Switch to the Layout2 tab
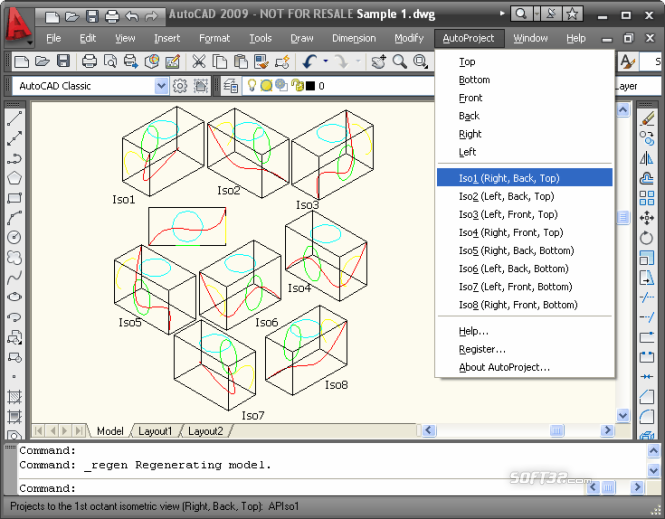 [205, 431]
